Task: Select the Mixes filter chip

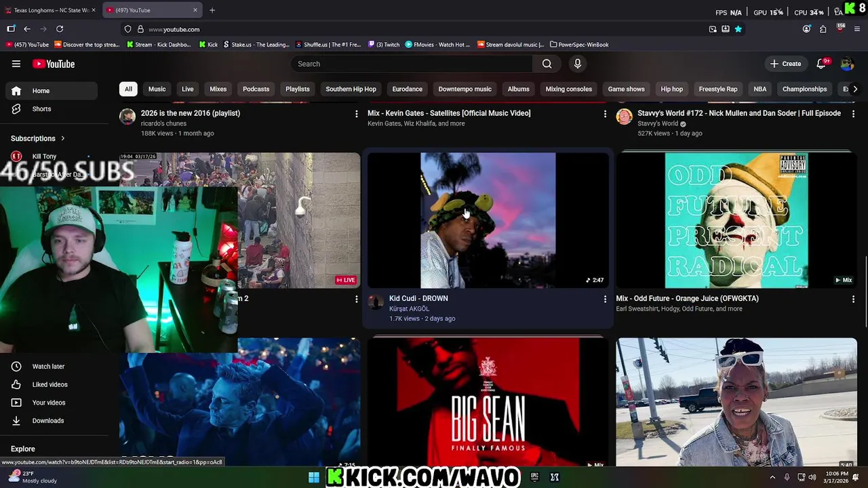Action: pos(218,89)
